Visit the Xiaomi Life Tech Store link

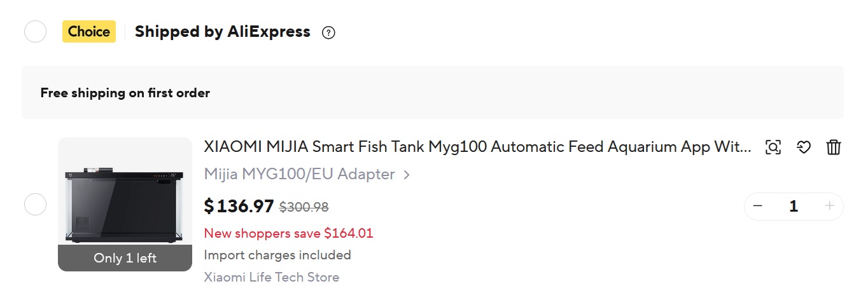pos(272,277)
